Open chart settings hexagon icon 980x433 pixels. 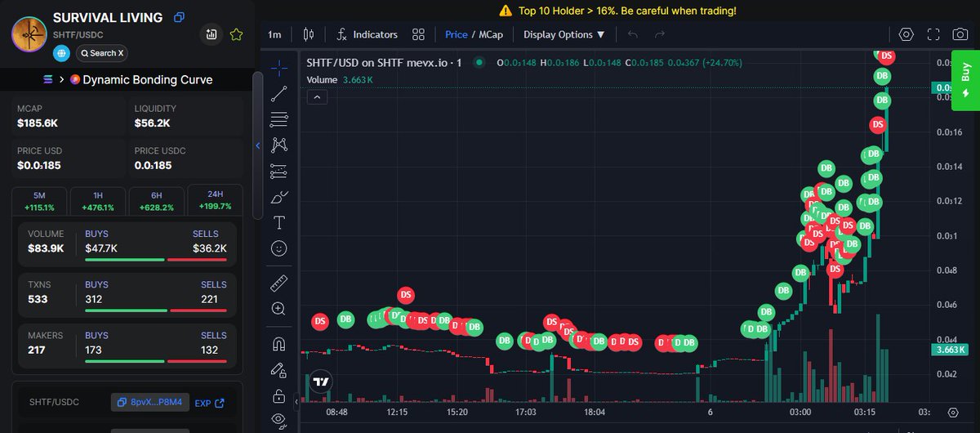click(x=906, y=34)
